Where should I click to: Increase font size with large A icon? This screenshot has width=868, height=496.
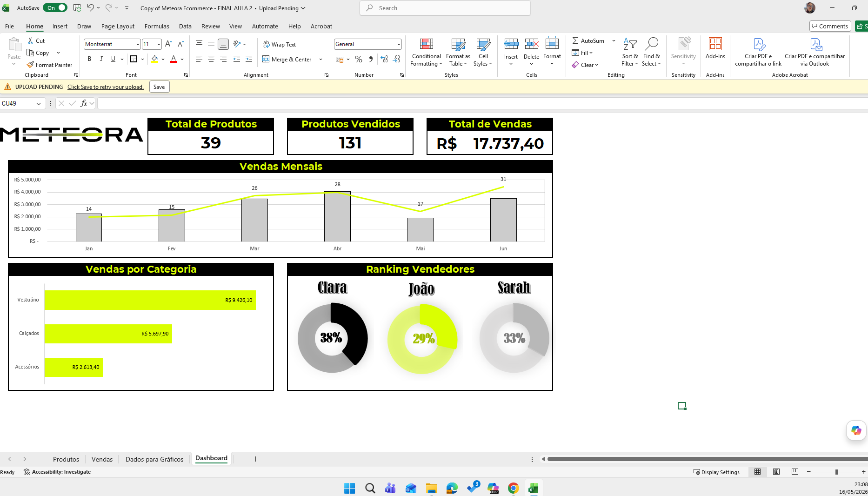(168, 44)
